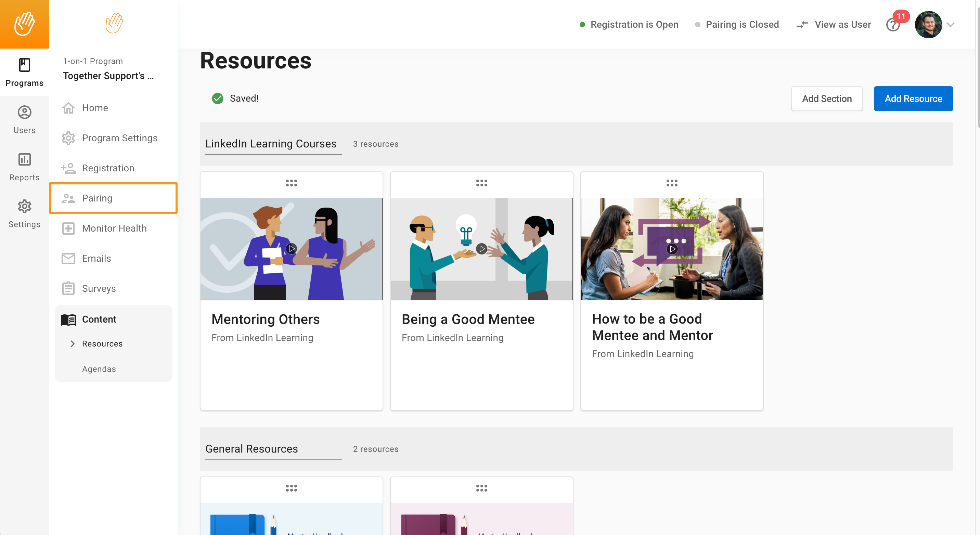Open Resources under Content

coord(102,344)
